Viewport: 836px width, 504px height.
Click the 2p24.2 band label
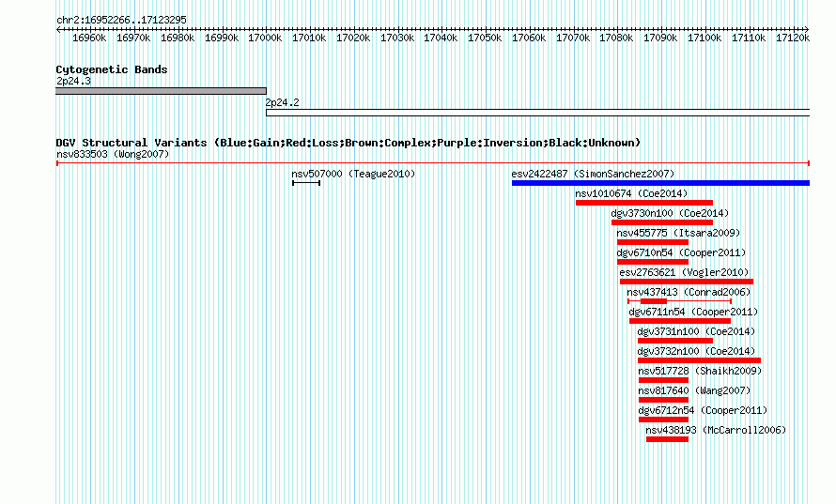point(283,102)
